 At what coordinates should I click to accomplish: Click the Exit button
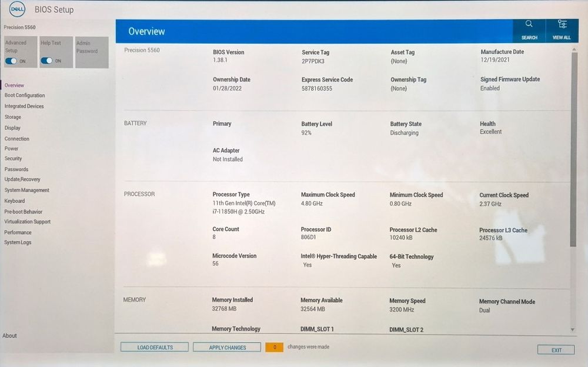(x=556, y=350)
